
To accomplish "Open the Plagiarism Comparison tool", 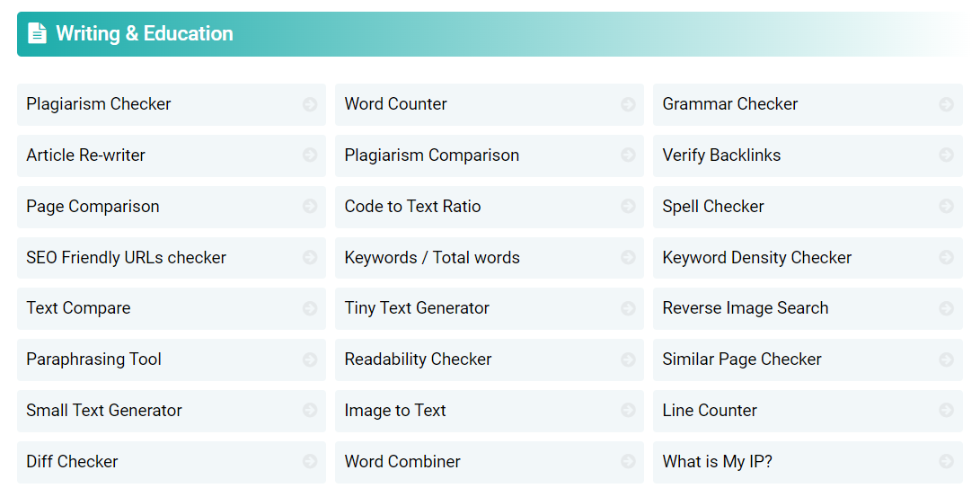I will (x=490, y=155).
